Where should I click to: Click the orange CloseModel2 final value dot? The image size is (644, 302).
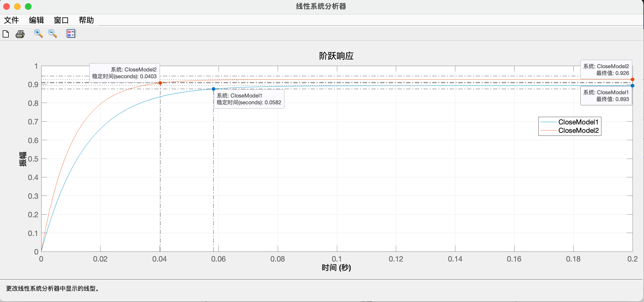[x=633, y=80]
